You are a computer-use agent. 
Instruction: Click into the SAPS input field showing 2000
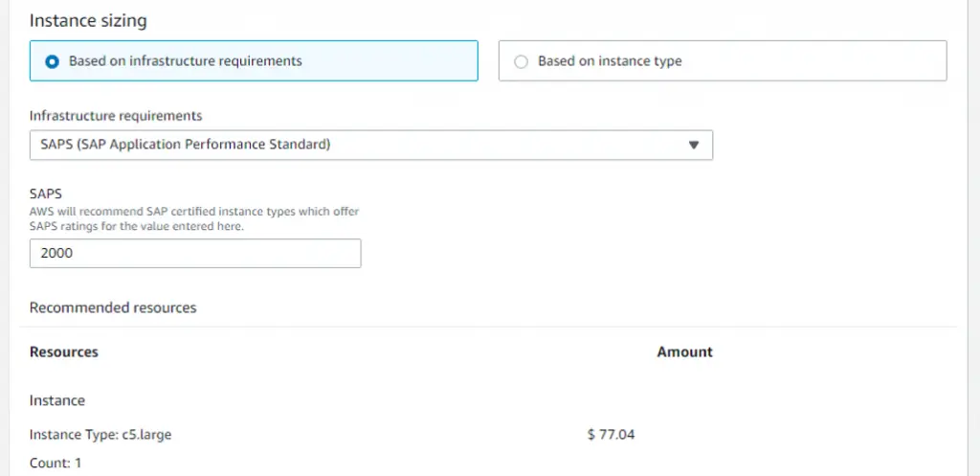tap(195, 254)
